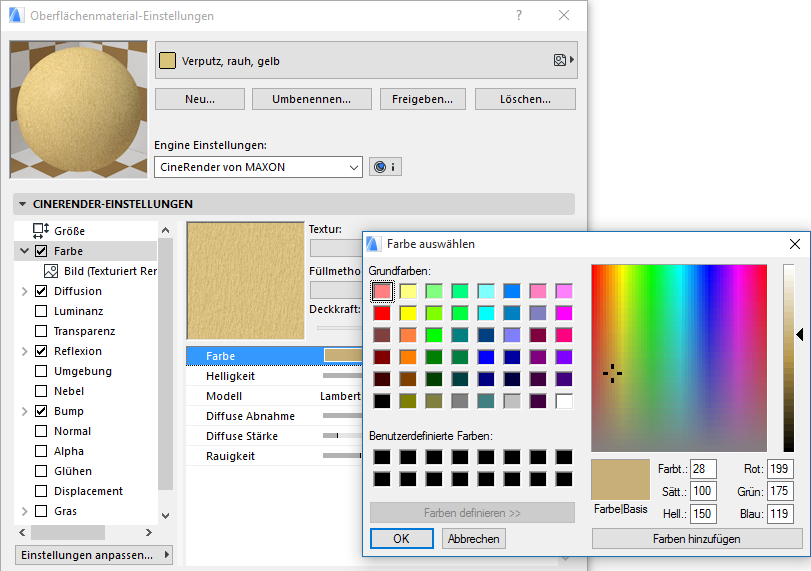Screen dimensions: 811x571
Task: Pick the magenta basic color swatch
Action: (x=564, y=313)
